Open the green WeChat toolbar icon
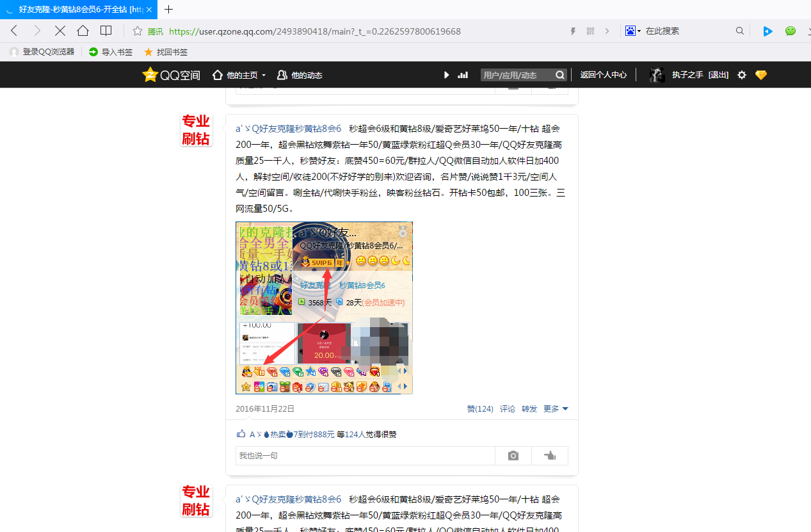This screenshot has width=811, height=532. click(791, 31)
